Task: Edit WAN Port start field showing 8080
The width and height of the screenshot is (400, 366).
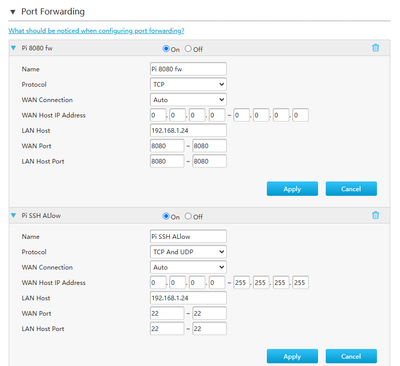Action: tap(167, 146)
